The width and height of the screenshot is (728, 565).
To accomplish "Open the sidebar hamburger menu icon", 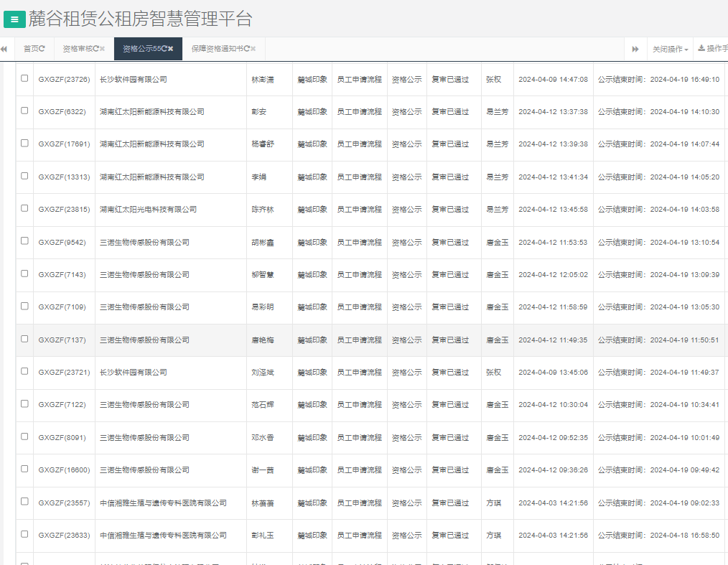I will [x=14, y=19].
